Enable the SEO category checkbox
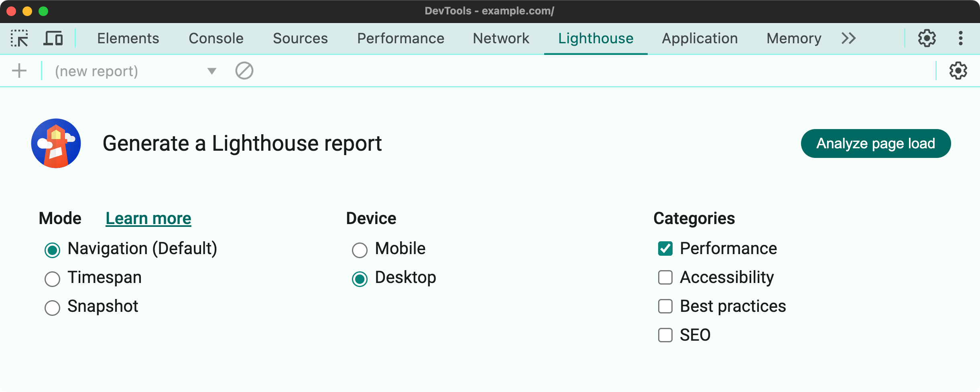980x392 pixels. click(665, 335)
